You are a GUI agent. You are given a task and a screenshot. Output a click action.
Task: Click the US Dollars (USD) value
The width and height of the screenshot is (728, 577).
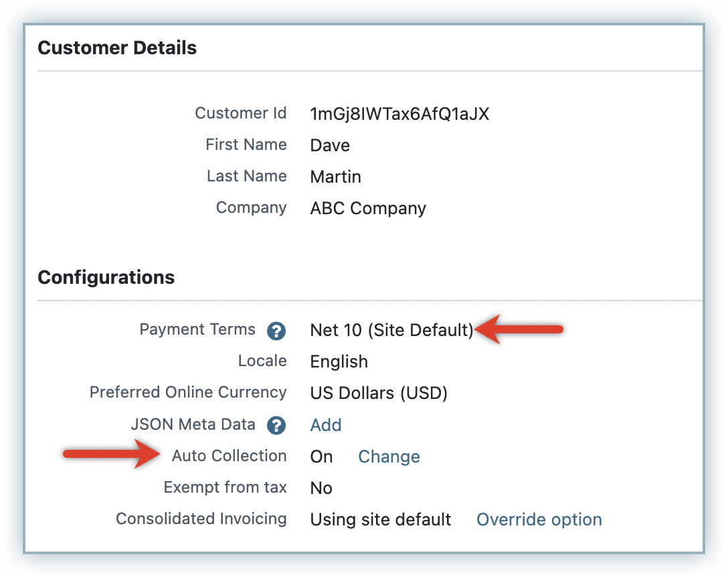[379, 393]
